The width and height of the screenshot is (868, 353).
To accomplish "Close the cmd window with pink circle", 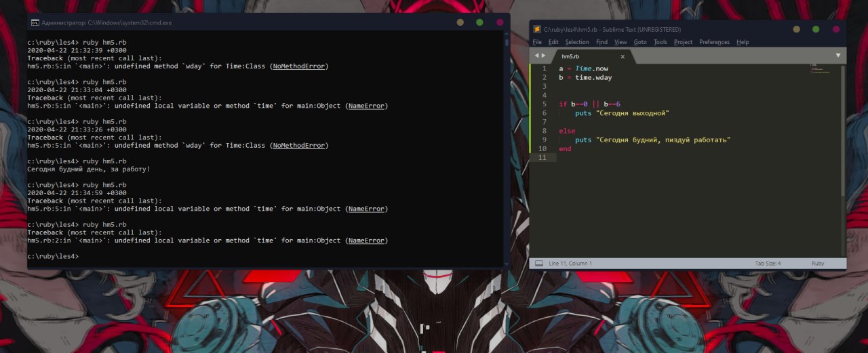I will click(500, 22).
